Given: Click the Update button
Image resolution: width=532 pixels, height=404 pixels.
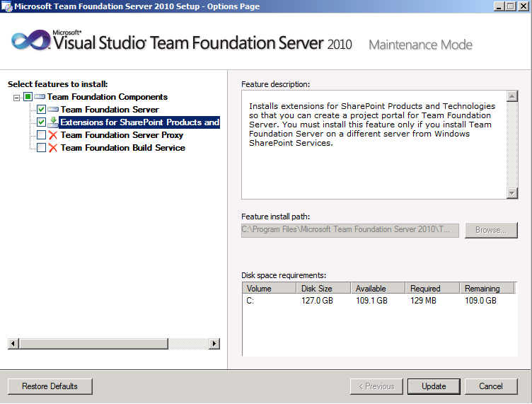Looking at the screenshot, I should coord(434,386).
